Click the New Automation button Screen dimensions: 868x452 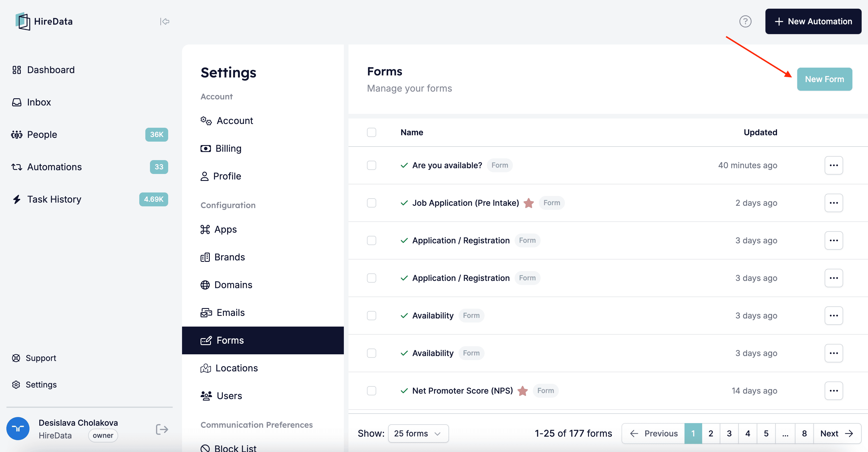tap(813, 22)
